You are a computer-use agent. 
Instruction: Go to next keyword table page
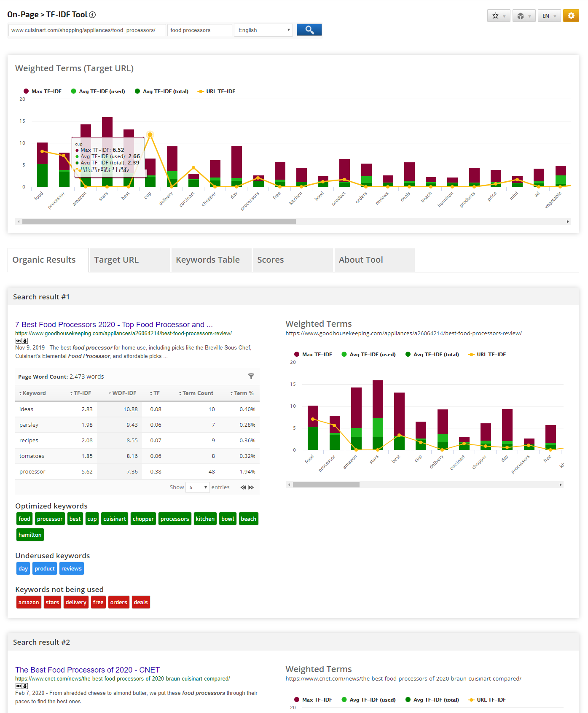pos(252,487)
